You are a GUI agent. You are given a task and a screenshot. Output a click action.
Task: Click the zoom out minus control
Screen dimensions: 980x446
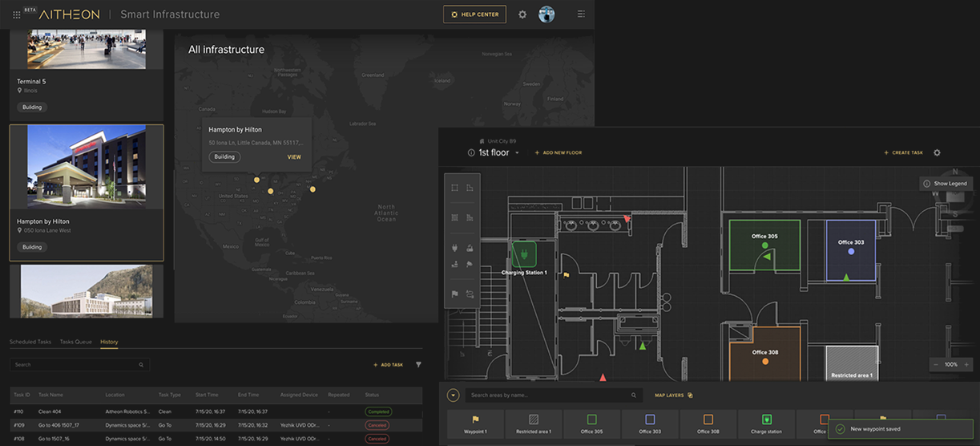click(x=936, y=365)
